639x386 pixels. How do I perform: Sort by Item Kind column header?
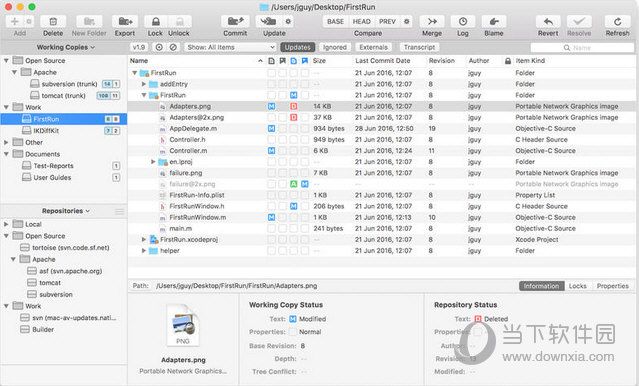tap(530, 61)
